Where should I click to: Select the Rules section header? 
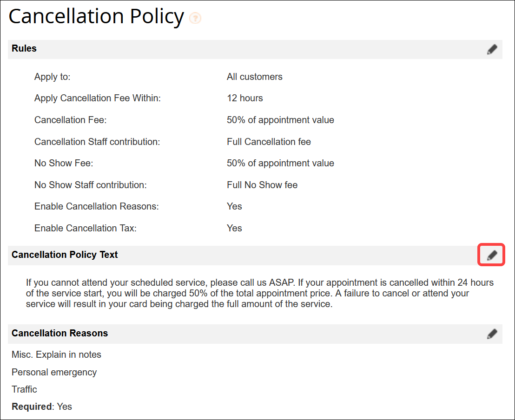[x=24, y=49]
